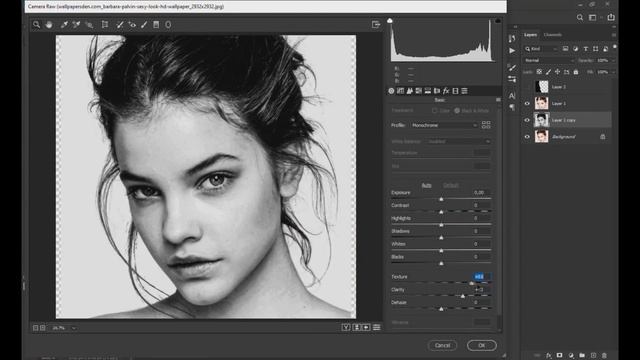Screen dimensions: 640x360
Task: Select the Radial Filter tool
Action: [168, 25]
